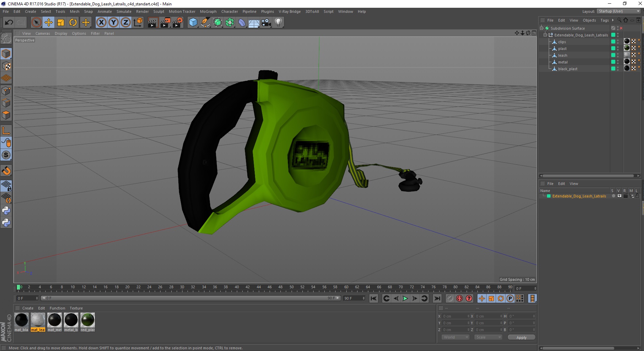Viewport: 644px width, 351px height.
Task: Switch to Polygons mode
Action: click(x=6, y=115)
